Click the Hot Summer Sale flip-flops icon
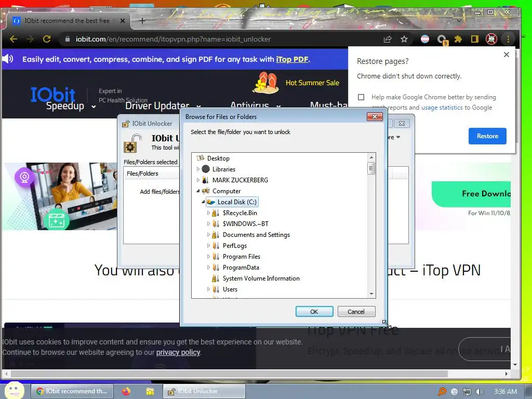The height and width of the screenshot is (399, 532). 265,83
